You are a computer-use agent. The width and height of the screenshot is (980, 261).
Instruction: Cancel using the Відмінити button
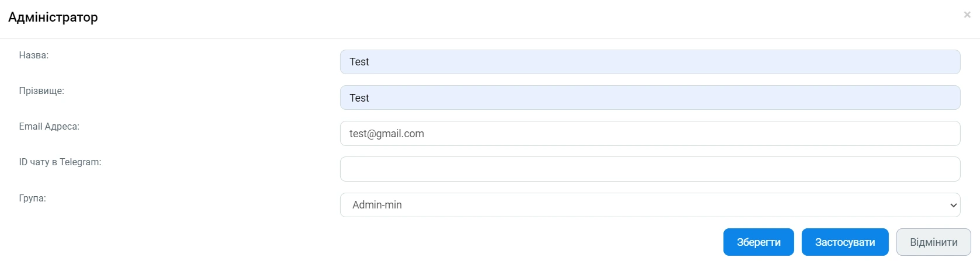tap(933, 242)
